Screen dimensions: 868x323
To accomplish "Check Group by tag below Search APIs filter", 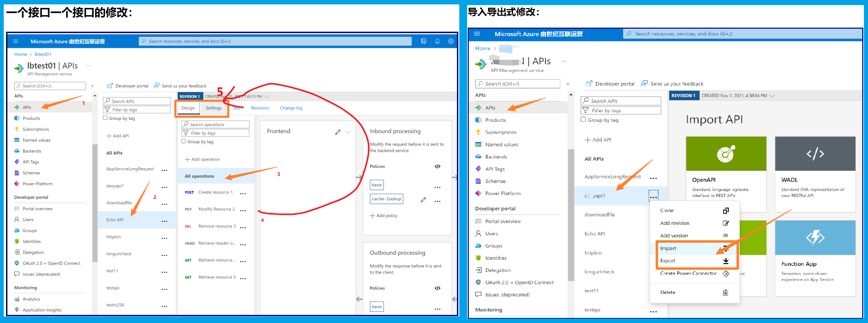I will click(x=105, y=118).
